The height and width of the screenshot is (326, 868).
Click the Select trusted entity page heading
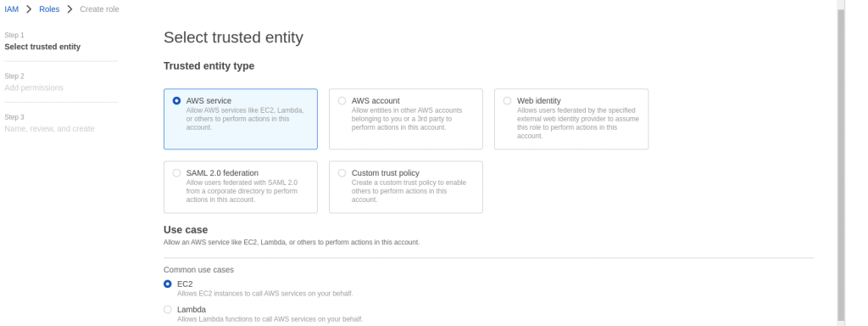coord(234,37)
